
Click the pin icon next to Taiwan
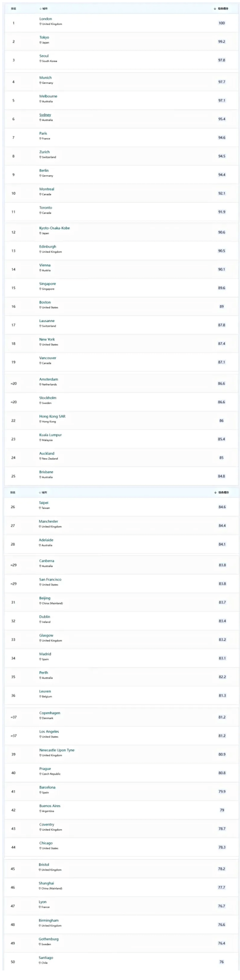[x=40, y=508]
